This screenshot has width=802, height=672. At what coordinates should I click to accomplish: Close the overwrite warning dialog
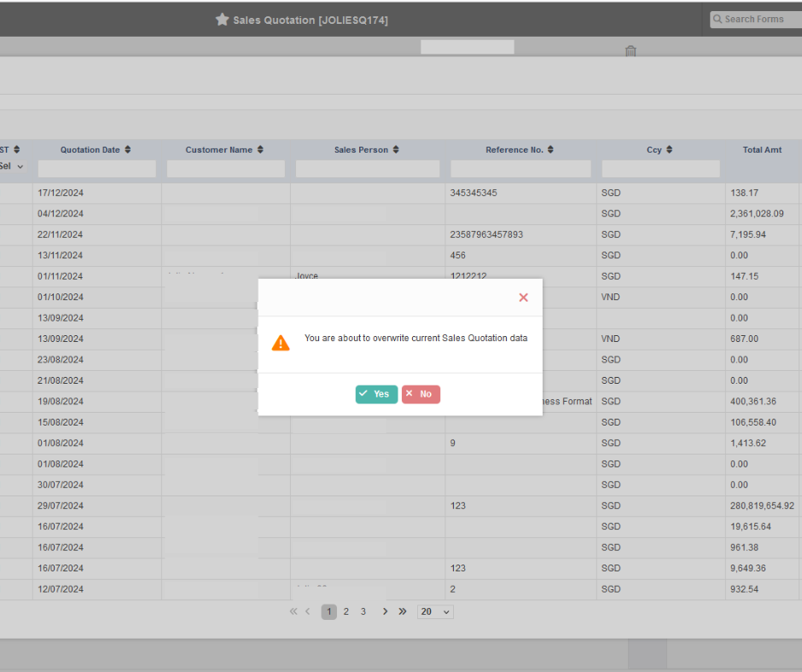pos(523,298)
